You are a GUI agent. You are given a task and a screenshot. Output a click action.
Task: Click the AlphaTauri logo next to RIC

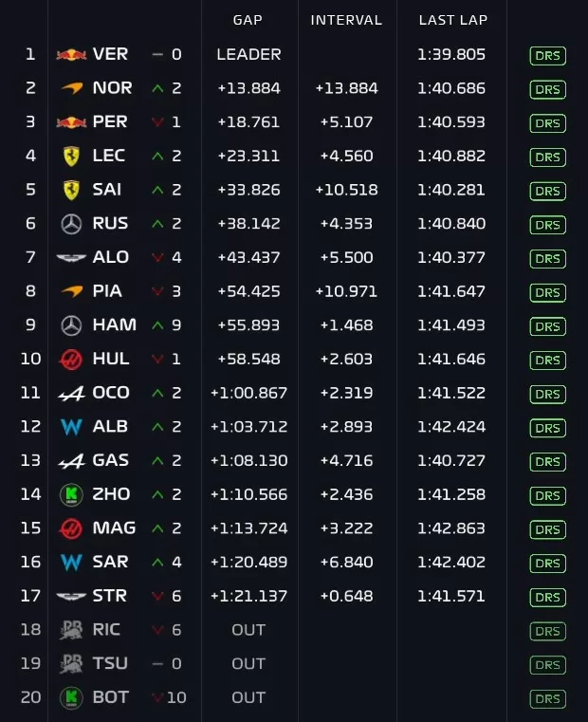coord(71,630)
